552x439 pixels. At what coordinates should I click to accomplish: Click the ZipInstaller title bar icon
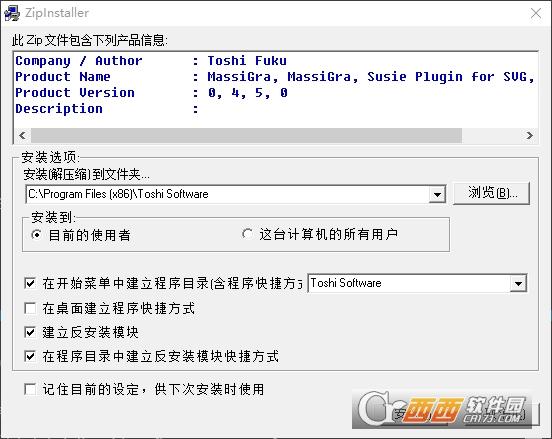[x=12, y=13]
